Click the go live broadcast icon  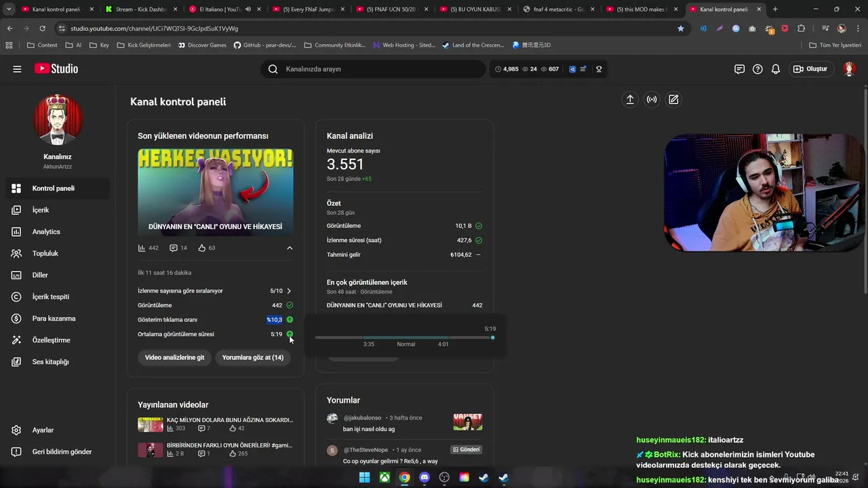(x=652, y=100)
